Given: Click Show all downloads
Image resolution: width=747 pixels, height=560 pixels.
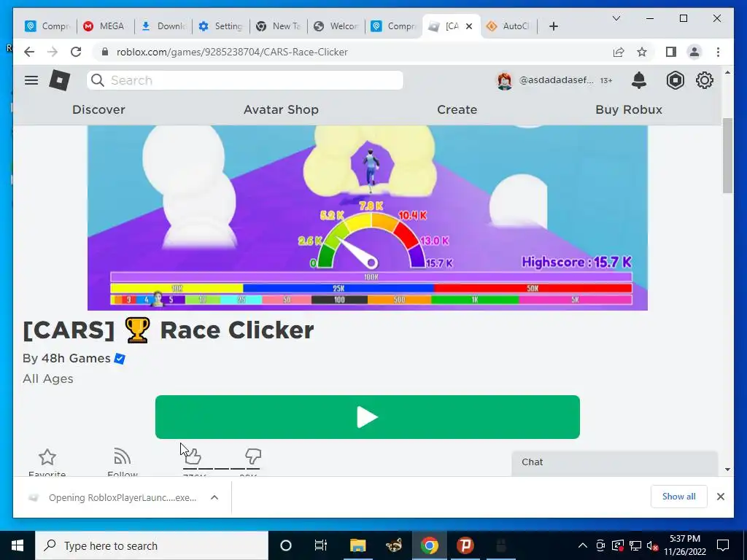Looking at the screenshot, I should click(x=679, y=497).
